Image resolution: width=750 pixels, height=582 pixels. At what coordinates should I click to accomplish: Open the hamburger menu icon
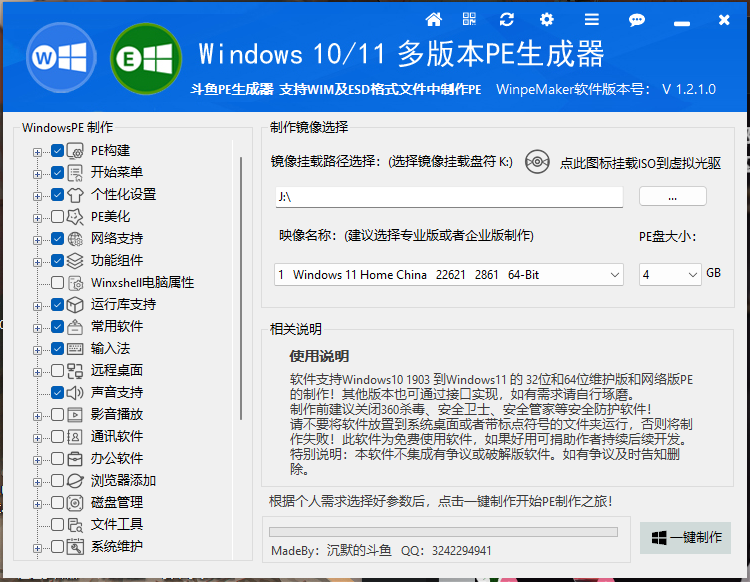click(x=592, y=20)
